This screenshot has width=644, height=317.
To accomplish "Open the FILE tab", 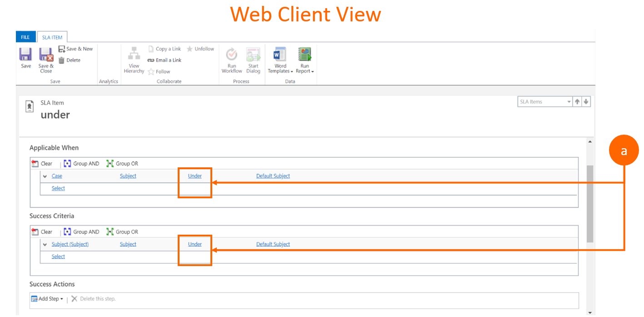I will [x=25, y=37].
